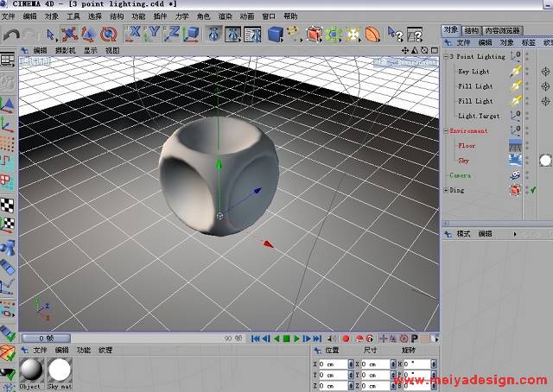
Task: Open the spline tools icon
Action: [294, 35]
